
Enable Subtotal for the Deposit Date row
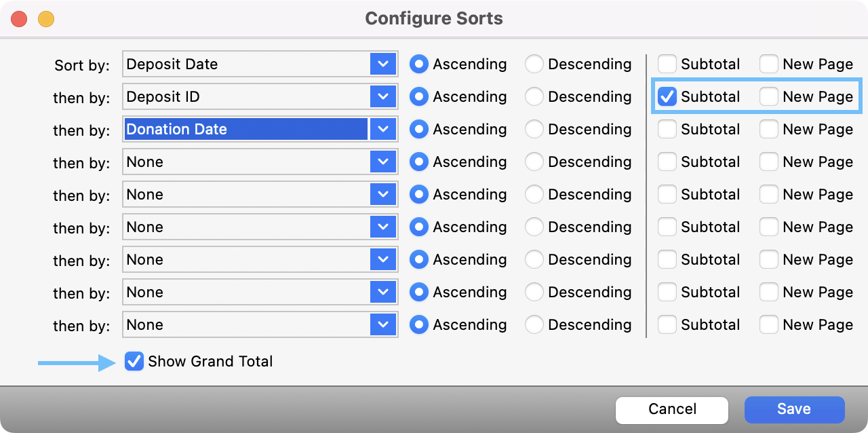(x=667, y=64)
